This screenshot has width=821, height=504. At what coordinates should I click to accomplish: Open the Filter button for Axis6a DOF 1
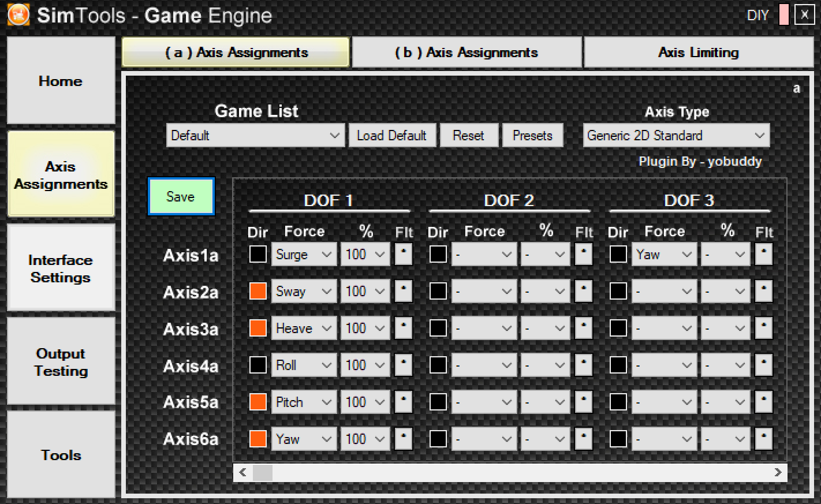coord(404,439)
